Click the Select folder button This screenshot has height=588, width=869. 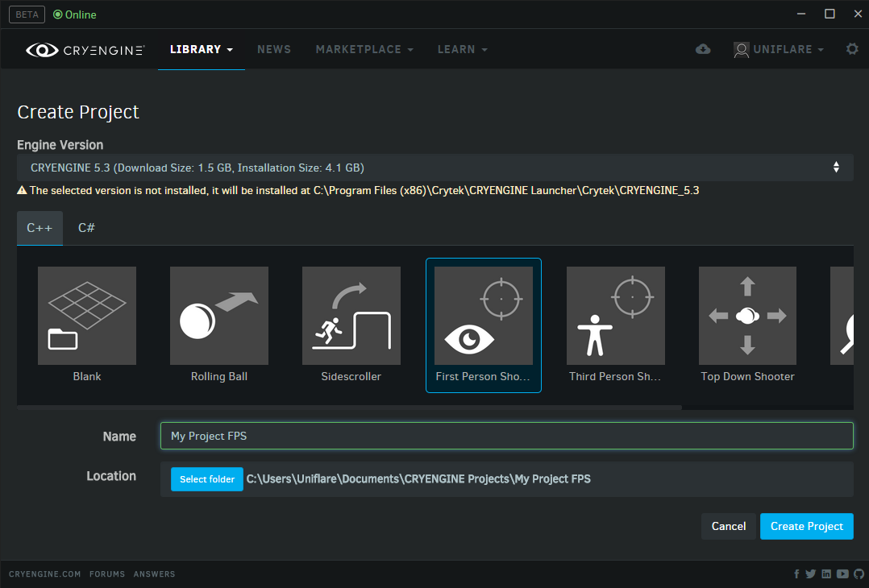206,479
